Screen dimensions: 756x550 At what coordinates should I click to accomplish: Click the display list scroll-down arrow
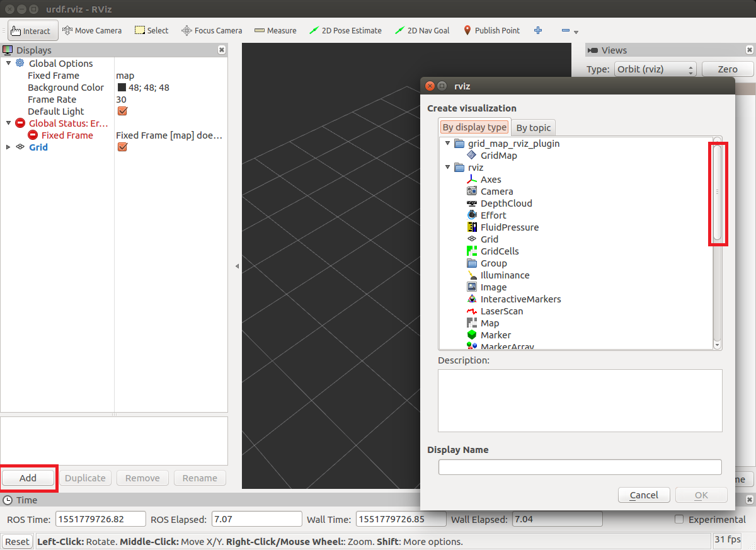point(718,345)
